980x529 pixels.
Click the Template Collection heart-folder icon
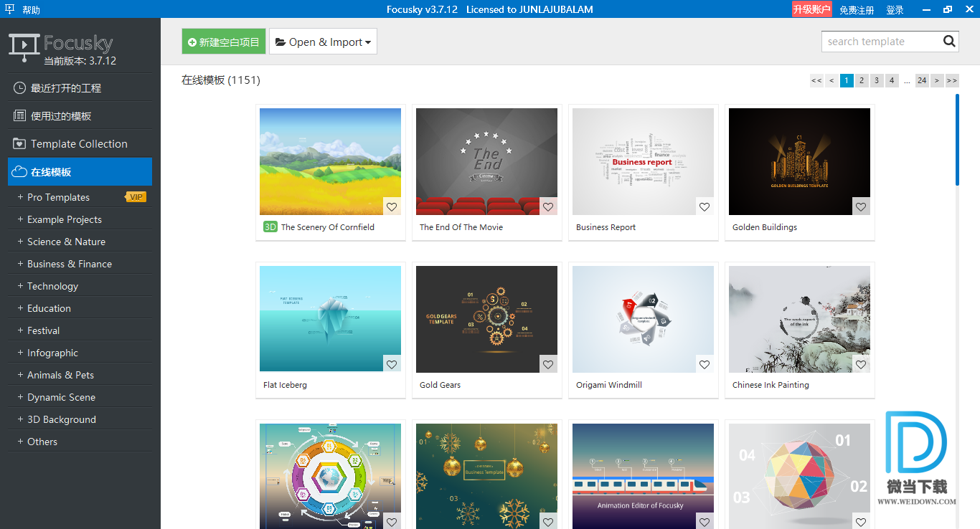20,144
